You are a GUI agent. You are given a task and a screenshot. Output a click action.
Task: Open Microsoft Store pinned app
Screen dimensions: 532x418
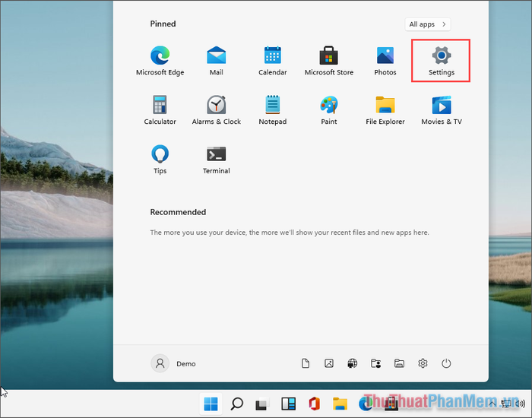coord(329,61)
